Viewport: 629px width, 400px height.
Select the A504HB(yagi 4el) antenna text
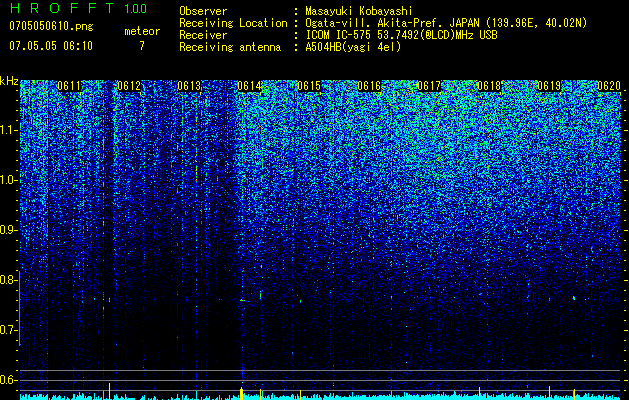coord(353,47)
